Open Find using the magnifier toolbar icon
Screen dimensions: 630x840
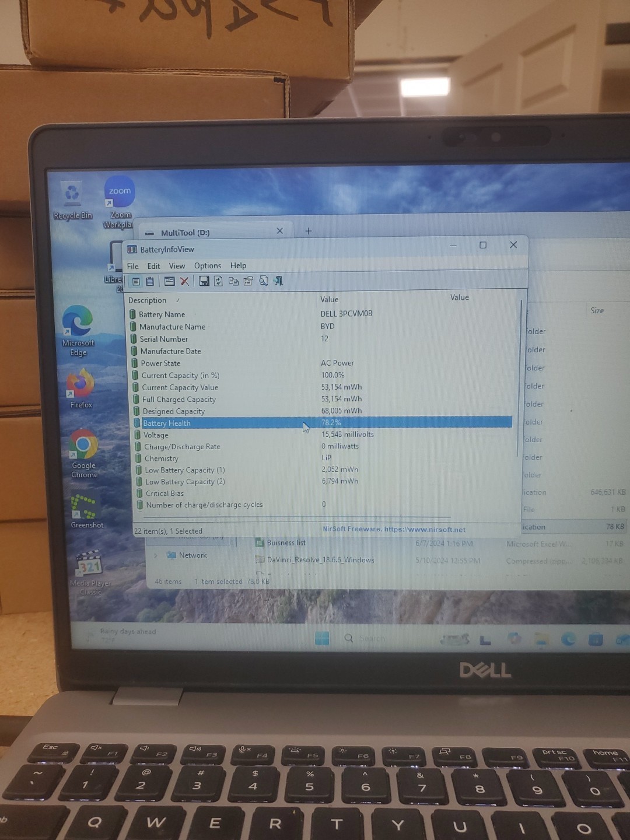click(x=264, y=281)
